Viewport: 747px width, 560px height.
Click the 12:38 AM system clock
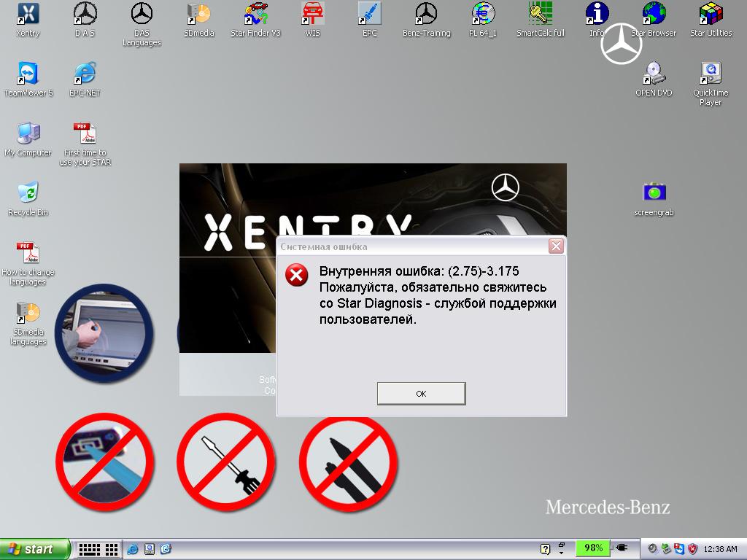pos(720,549)
